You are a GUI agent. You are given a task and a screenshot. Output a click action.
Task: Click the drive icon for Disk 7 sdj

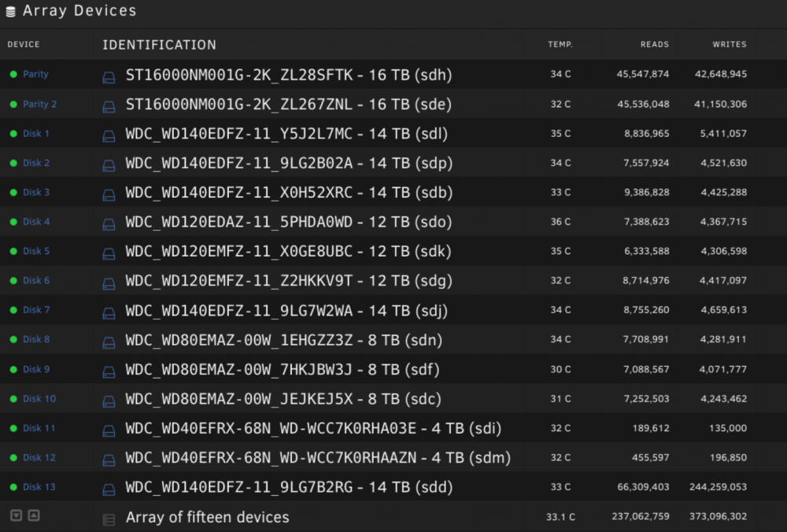coord(109,313)
